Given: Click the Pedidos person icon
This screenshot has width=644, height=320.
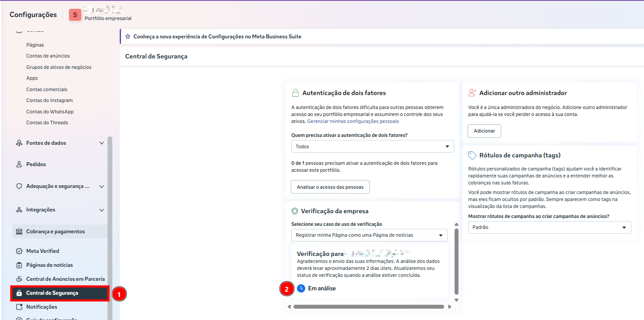Looking at the screenshot, I should [x=19, y=164].
